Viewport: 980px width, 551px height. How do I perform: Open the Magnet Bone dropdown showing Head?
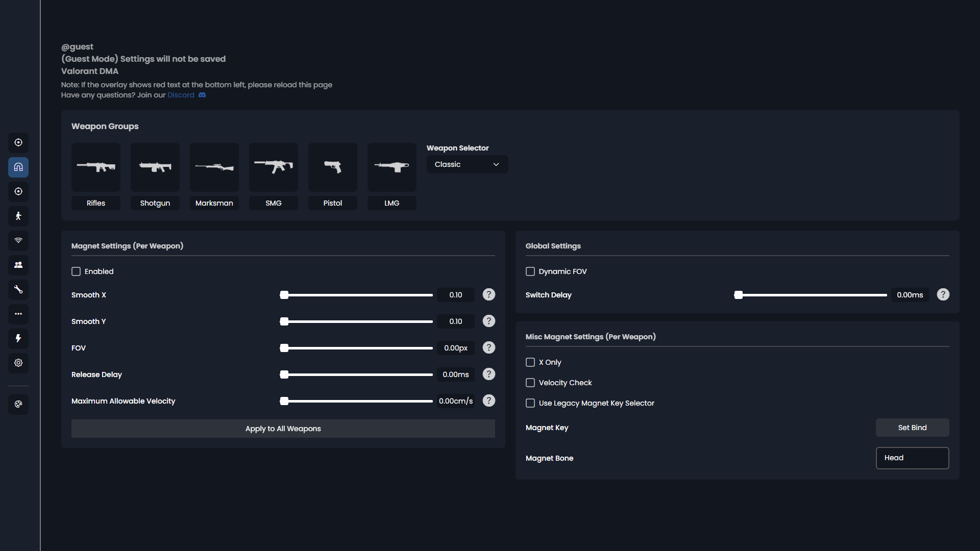913,458
